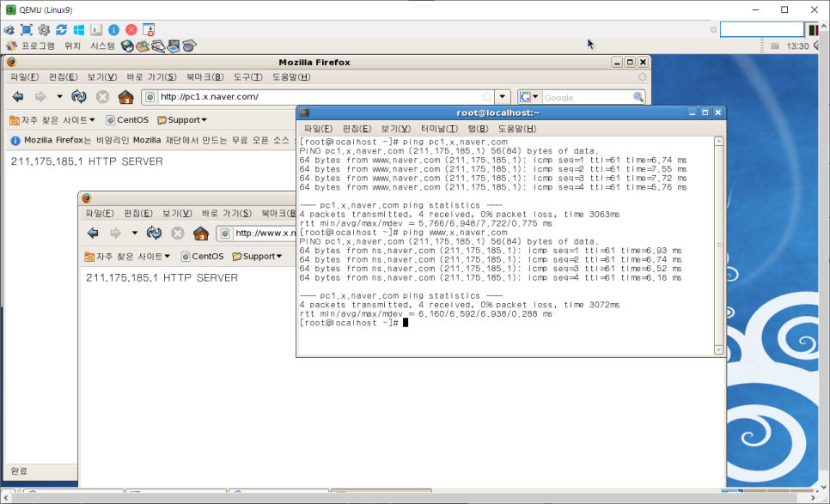
Task: Reload page in main Firefox window
Action: tap(79, 97)
